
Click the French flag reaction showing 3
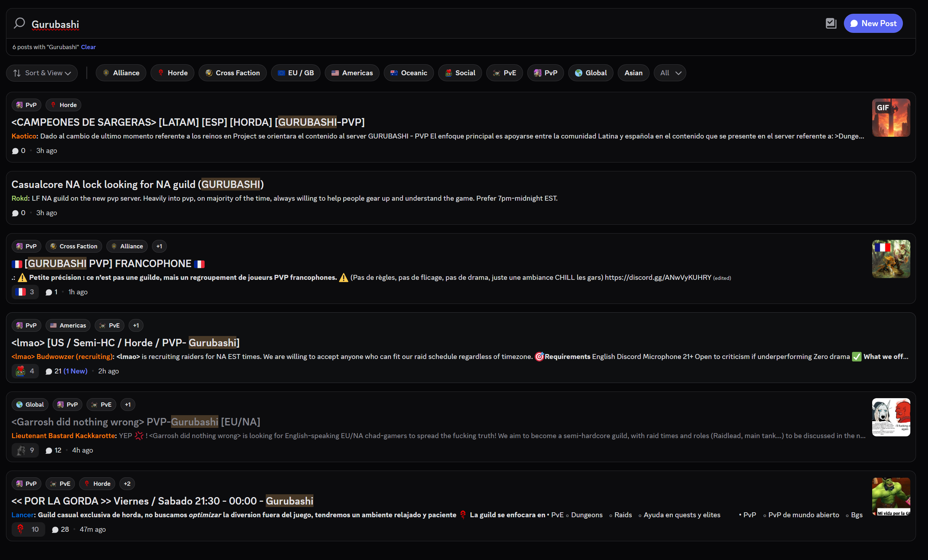[x=25, y=292]
